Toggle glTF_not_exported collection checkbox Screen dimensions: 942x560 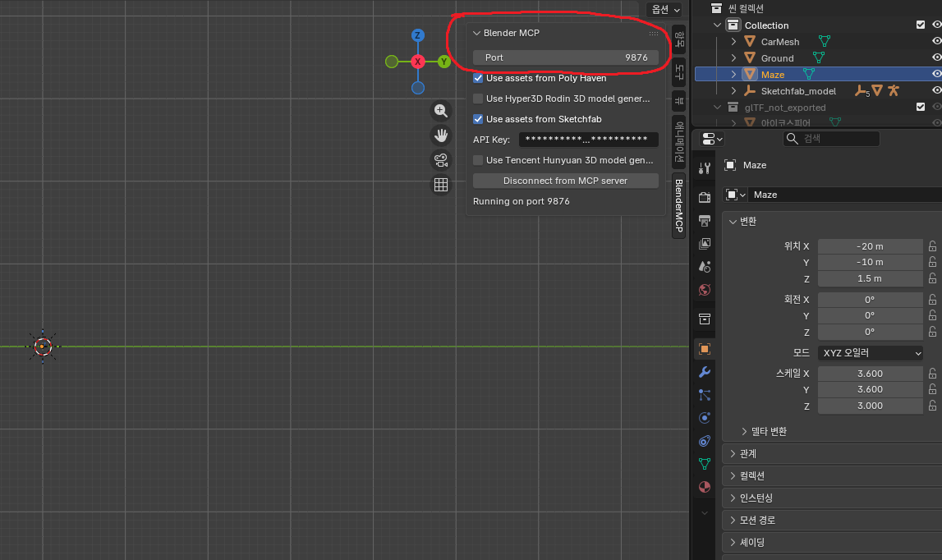click(921, 107)
